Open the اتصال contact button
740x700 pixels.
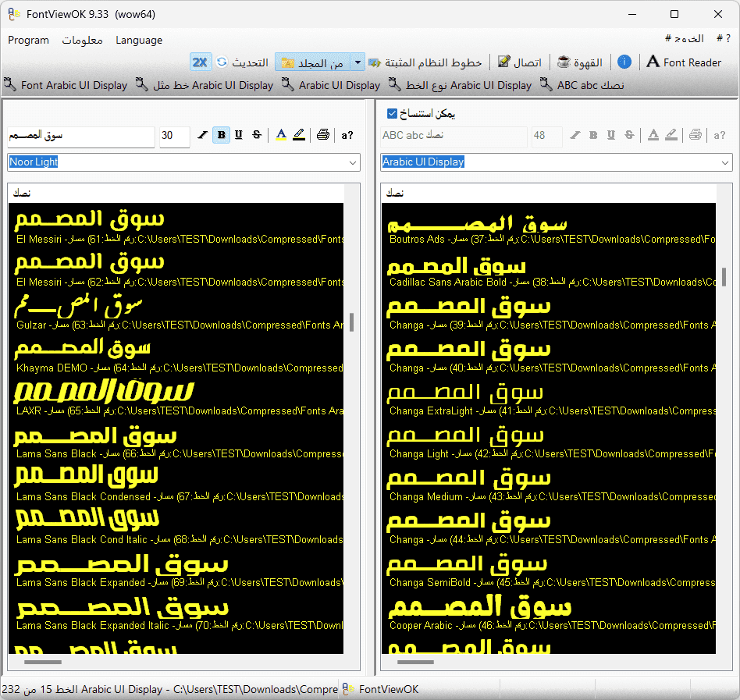520,62
